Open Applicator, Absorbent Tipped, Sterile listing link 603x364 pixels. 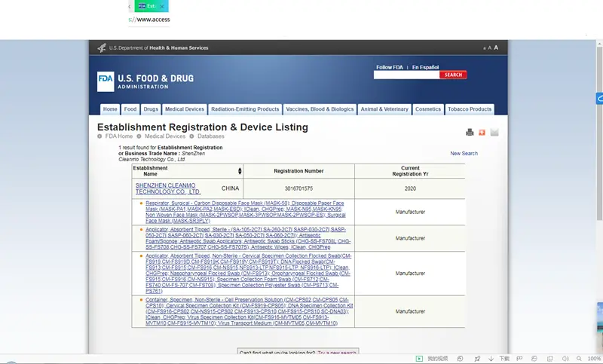pyautogui.click(x=248, y=238)
